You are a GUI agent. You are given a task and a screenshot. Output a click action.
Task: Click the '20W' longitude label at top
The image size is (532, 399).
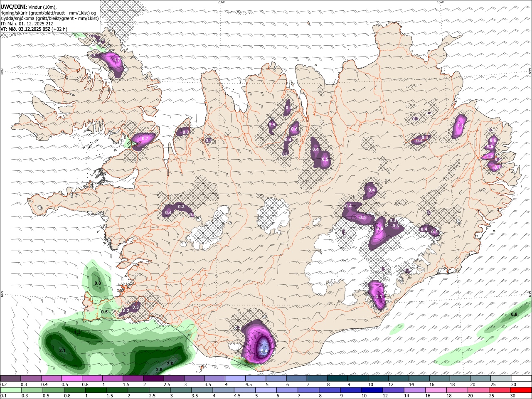221,2
